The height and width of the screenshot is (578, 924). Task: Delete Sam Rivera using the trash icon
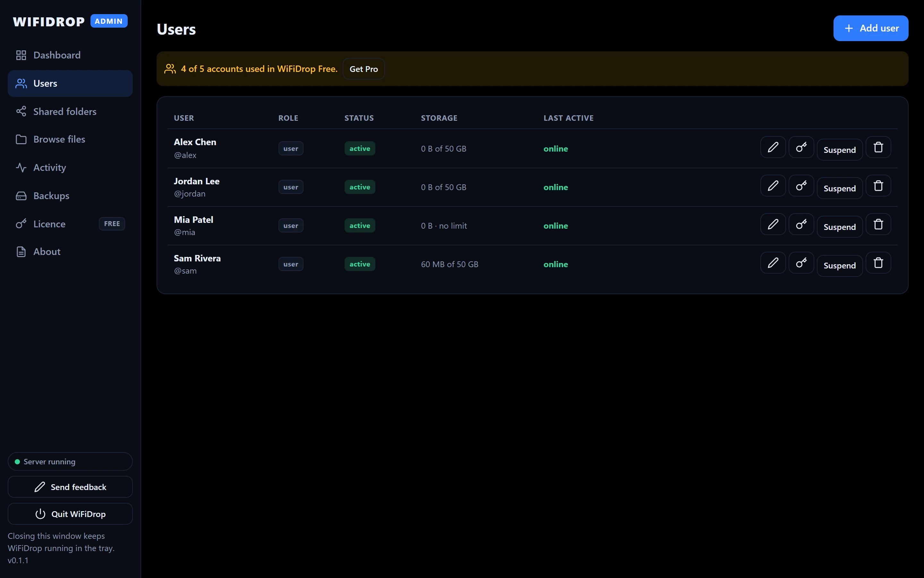point(878,263)
